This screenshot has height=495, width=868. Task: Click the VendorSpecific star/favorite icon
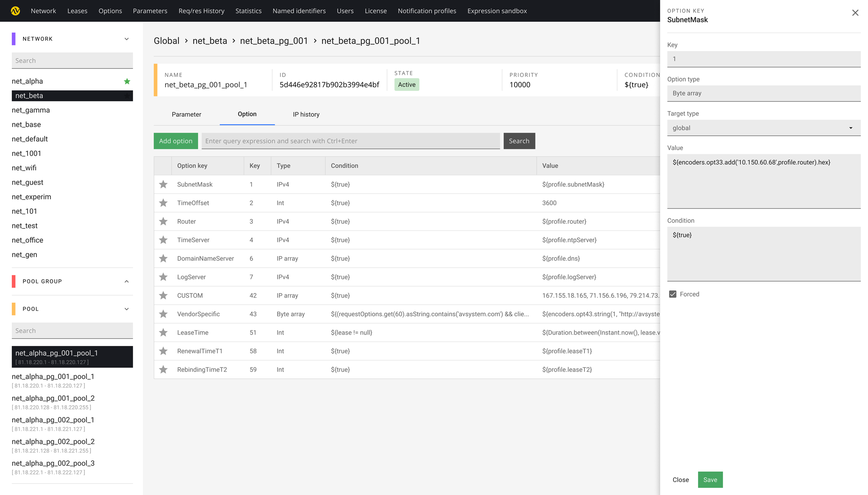163,314
